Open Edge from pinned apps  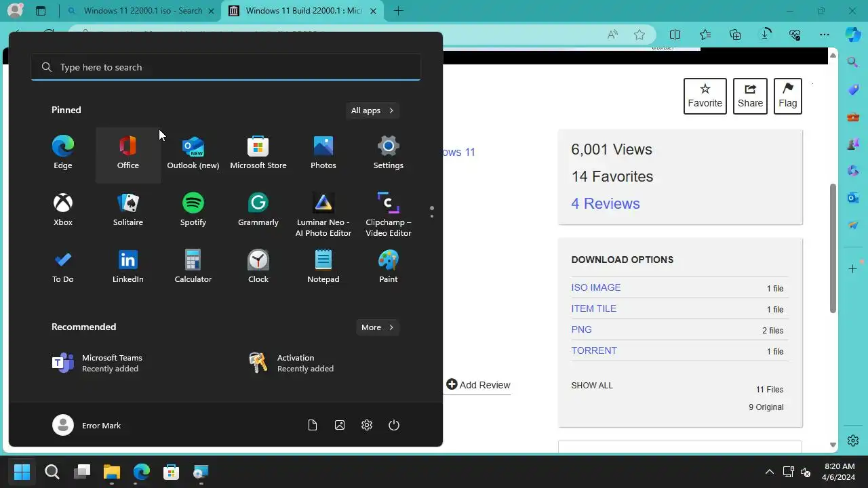point(63,153)
